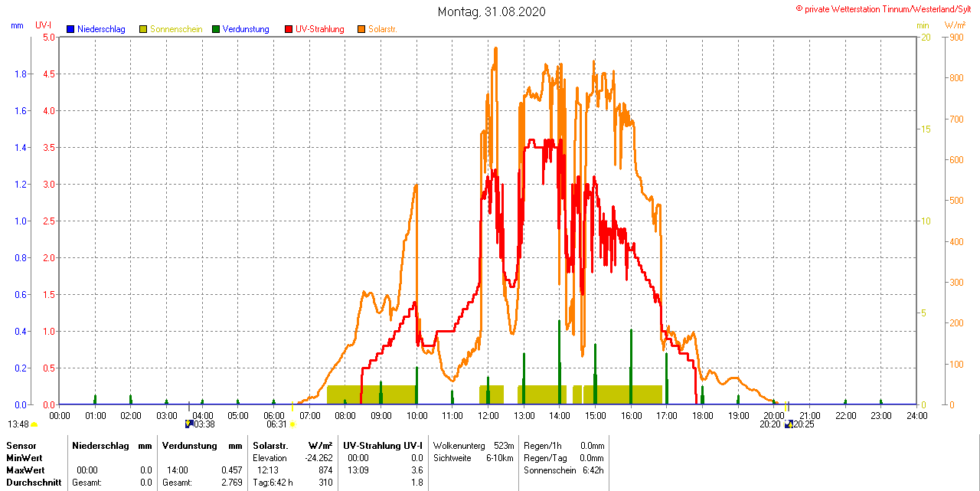980x491 pixels.
Task: Click the Elevation value -24.262
Action: click(318, 458)
